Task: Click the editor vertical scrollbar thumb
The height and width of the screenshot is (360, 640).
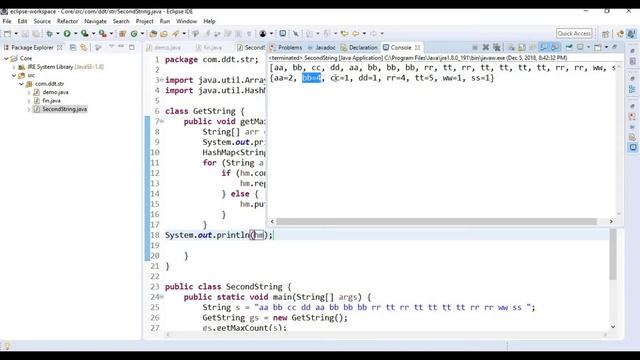Action: (613, 255)
